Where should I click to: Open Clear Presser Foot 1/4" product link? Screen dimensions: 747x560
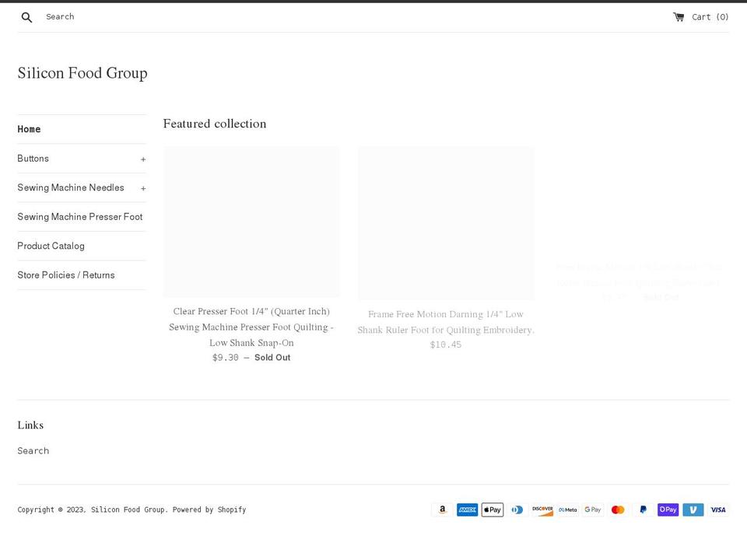click(x=251, y=327)
